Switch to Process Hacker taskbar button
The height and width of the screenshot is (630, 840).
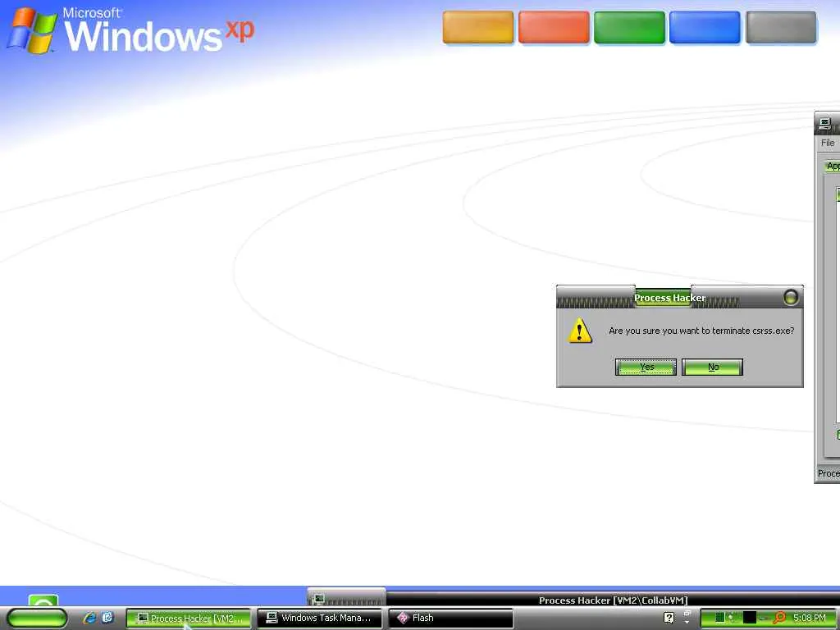point(189,619)
